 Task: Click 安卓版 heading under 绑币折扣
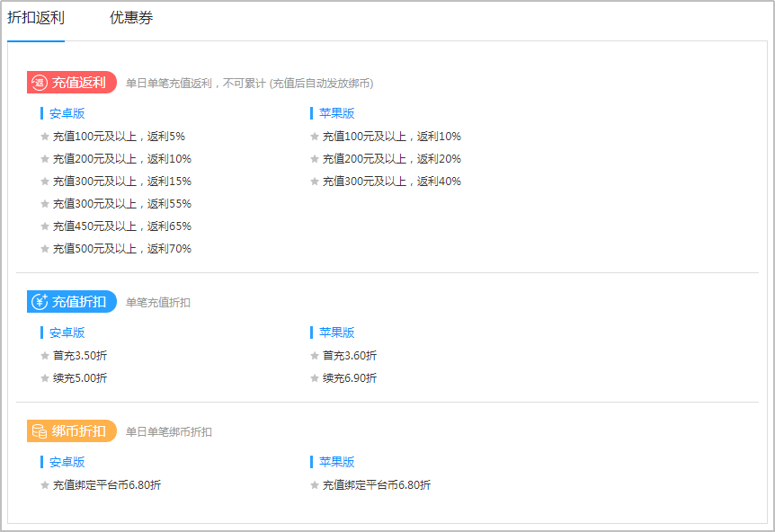[x=67, y=462]
